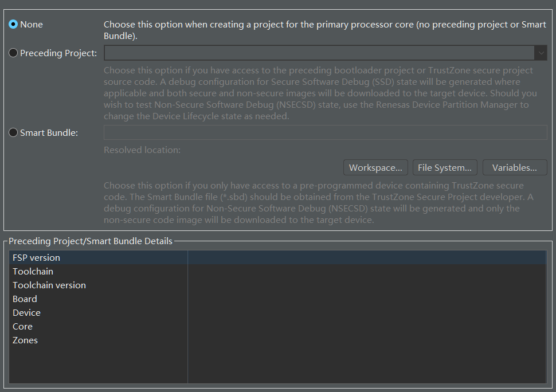Click the Variables... button

coord(515,167)
